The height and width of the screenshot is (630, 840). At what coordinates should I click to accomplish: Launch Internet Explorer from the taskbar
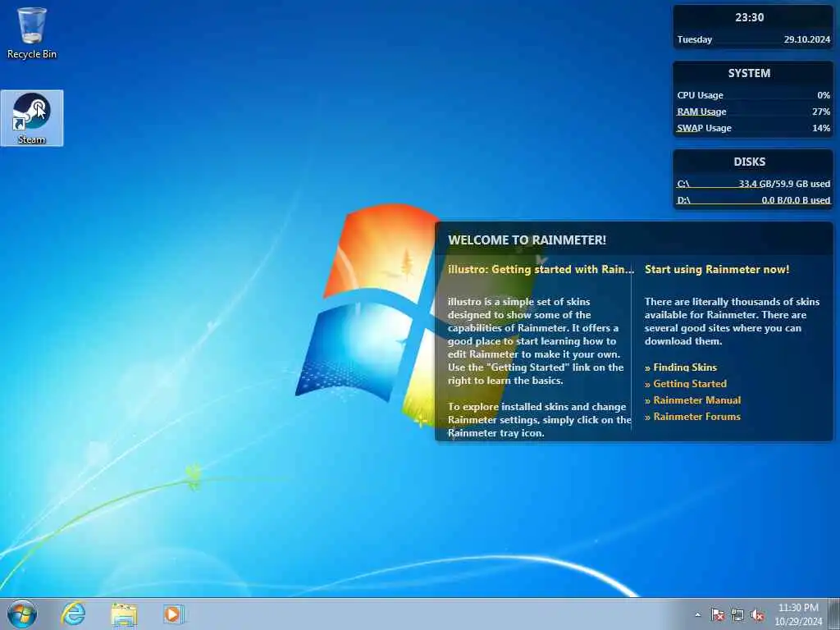(73, 614)
